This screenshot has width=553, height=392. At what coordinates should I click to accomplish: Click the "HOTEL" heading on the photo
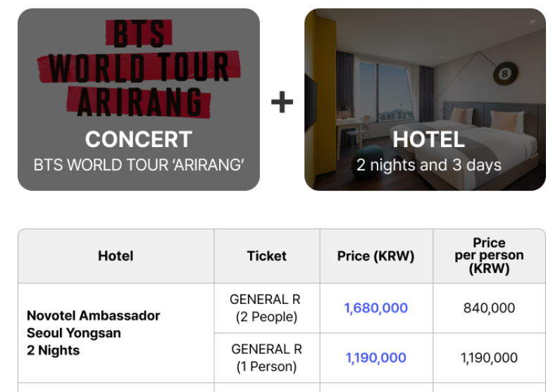coord(428,139)
